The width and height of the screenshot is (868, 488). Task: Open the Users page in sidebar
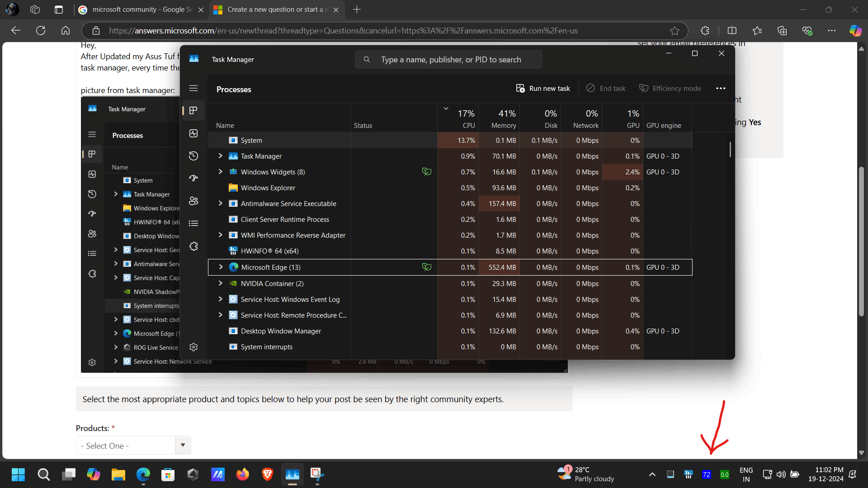click(193, 201)
